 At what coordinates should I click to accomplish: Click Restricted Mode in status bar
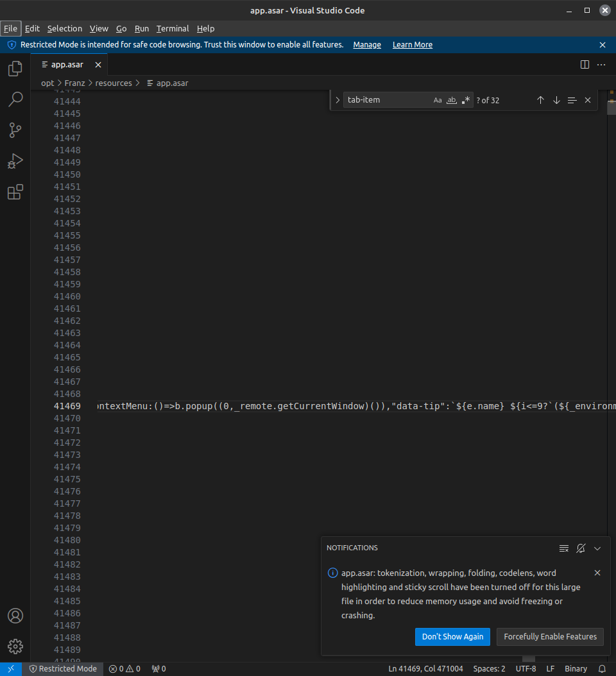coord(63,669)
